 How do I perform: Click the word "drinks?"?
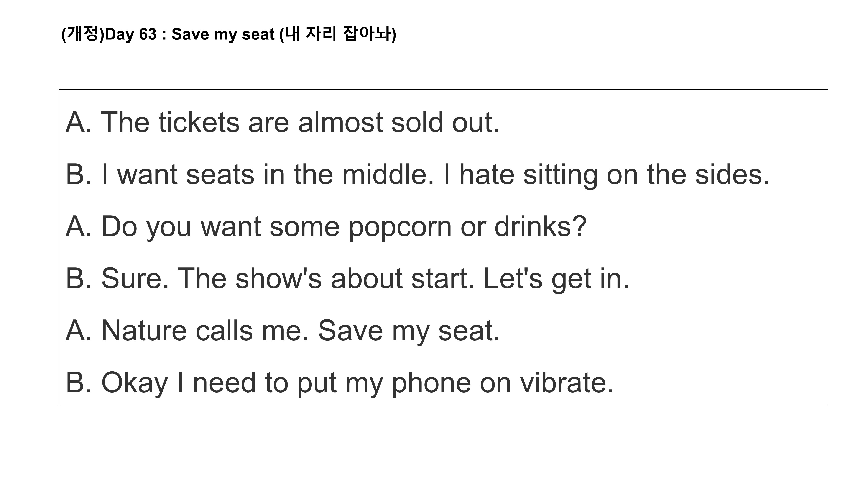541,226
